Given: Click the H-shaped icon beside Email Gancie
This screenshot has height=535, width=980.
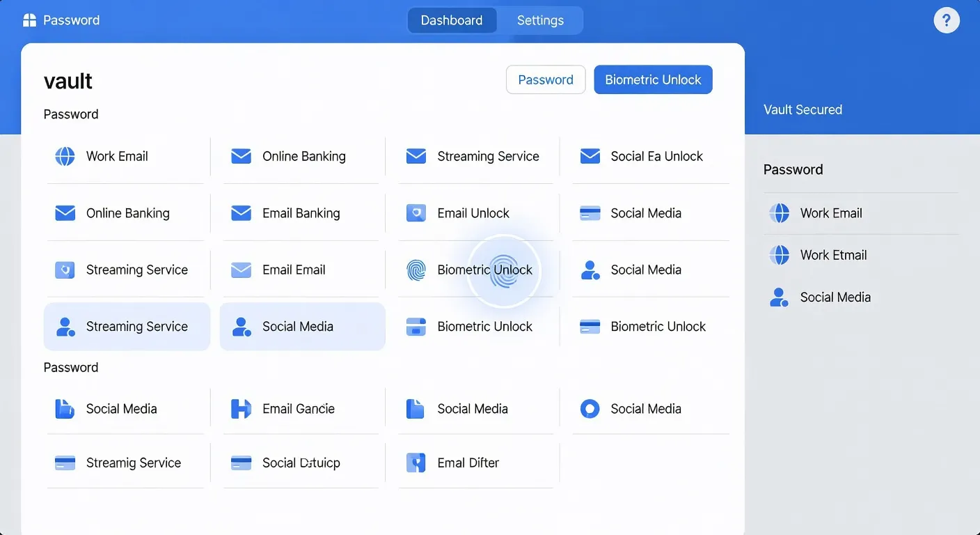Looking at the screenshot, I should coord(241,409).
